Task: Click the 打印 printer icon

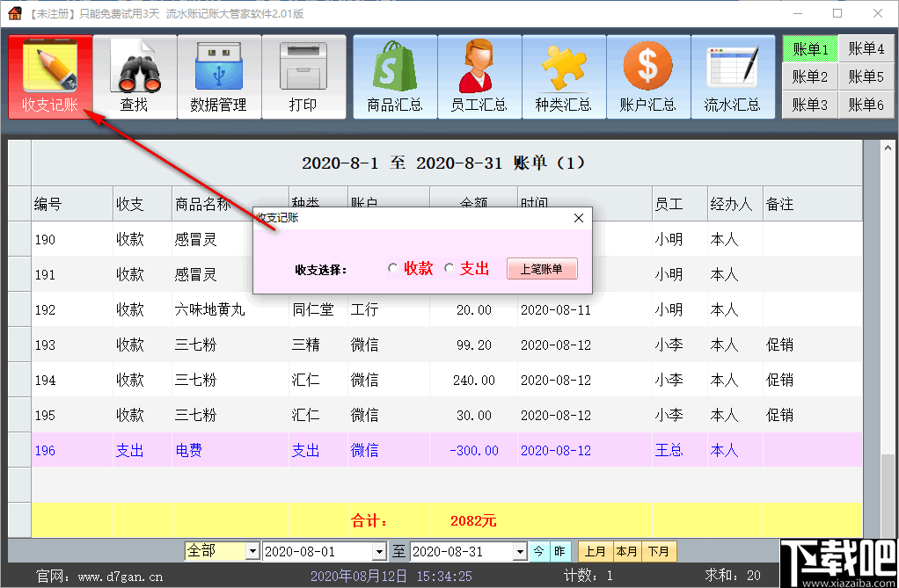Action: pos(304,76)
